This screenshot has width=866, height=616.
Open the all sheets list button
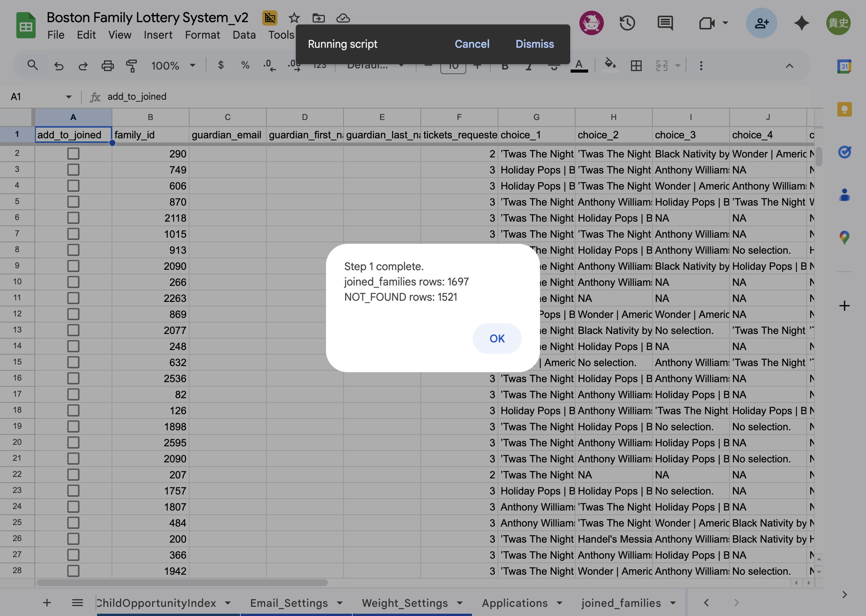78,603
